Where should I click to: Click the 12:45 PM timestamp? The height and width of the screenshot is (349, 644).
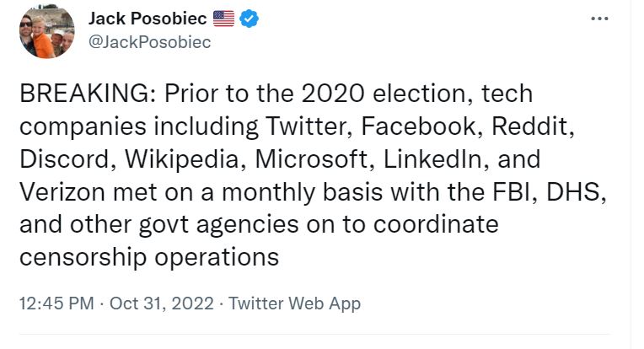coord(56,303)
